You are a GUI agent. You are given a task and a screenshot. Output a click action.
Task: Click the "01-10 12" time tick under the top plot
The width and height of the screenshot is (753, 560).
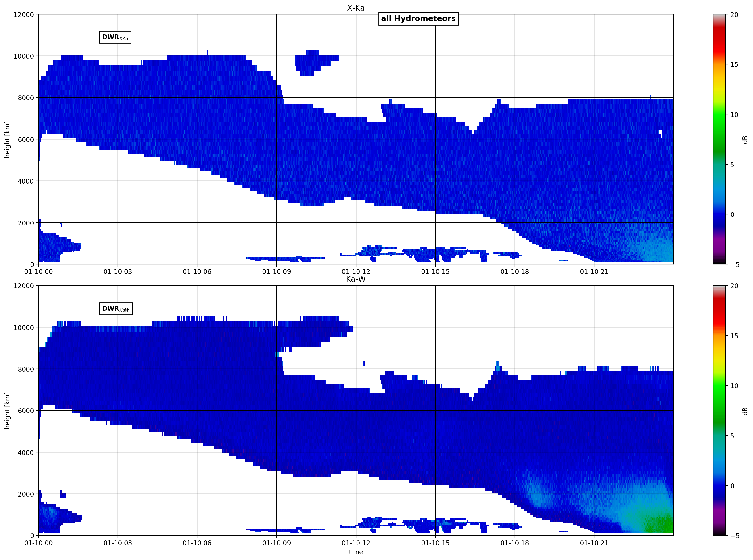click(356, 272)
